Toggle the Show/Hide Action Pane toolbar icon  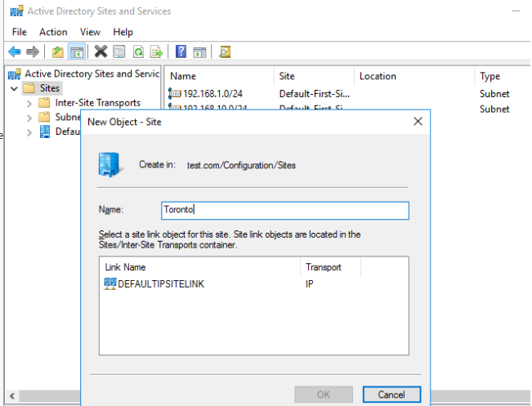pos(199,52)
